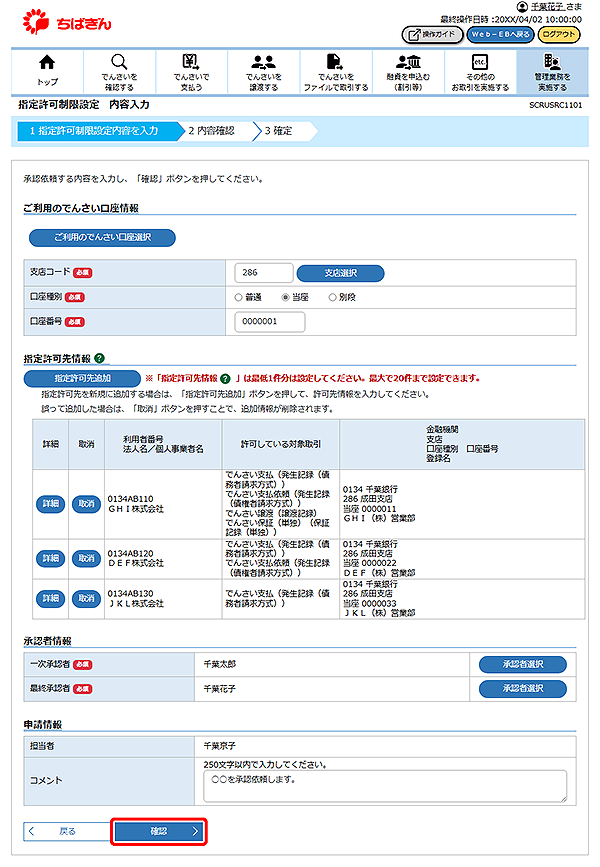The width and height of the screenshot is (600, 867).
Task: Open でんさいを確認する magnifier menu
Action: click(119, 72)
